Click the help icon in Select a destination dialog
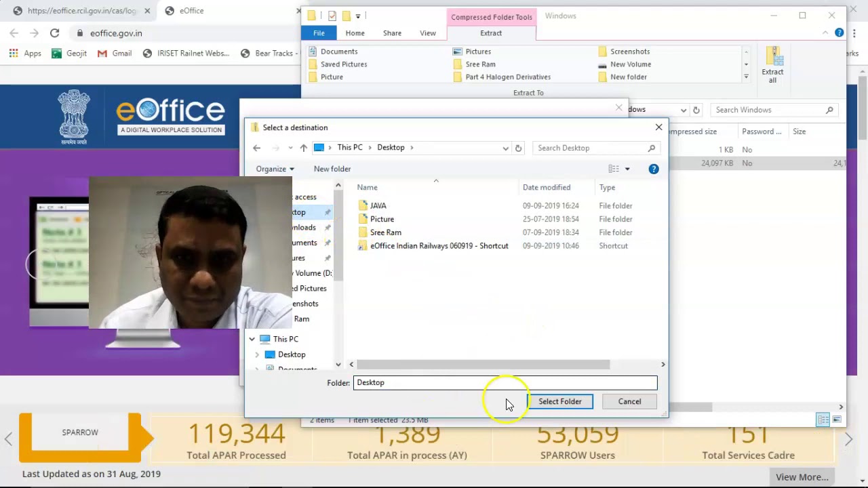868x488 pixels. [x=654, y=169]
